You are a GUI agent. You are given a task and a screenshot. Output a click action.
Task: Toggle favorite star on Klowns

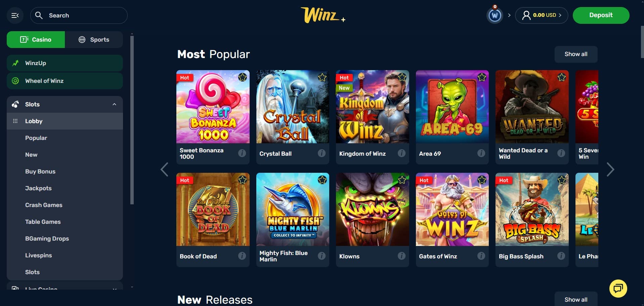coord(402,180)
